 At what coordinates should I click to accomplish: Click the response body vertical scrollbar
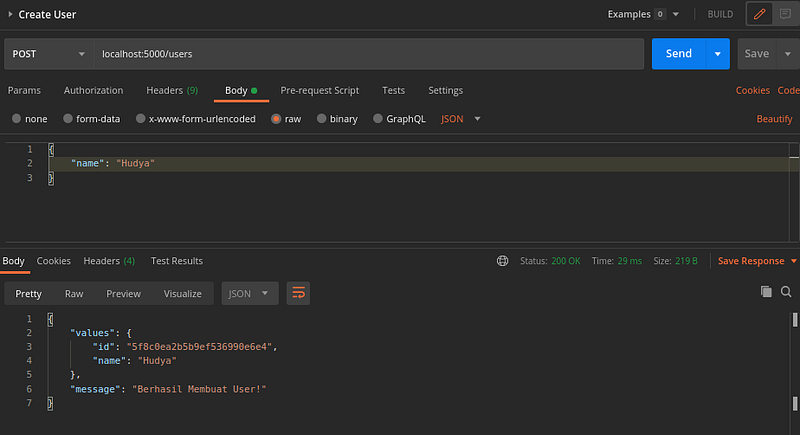[x=795, y=362]
